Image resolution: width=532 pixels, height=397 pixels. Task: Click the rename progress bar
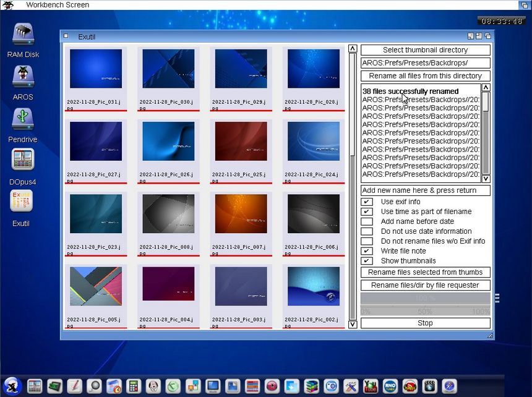point(425,299)
